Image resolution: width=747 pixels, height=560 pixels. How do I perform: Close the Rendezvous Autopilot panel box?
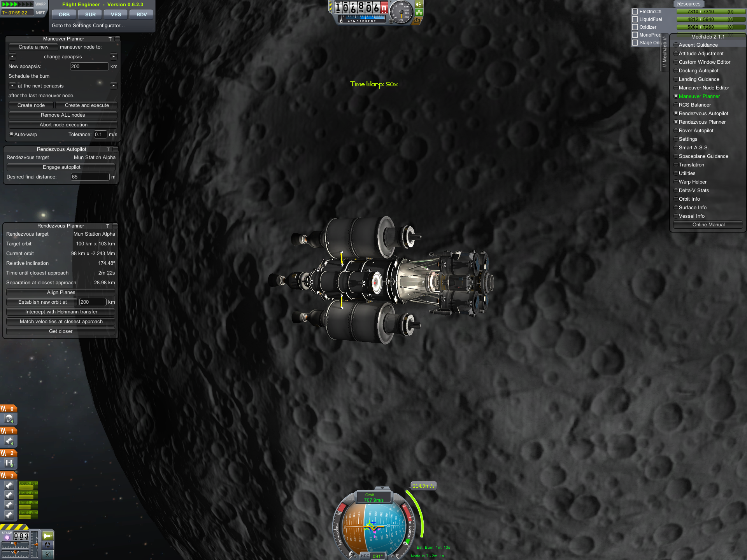(x=115, y=149)
